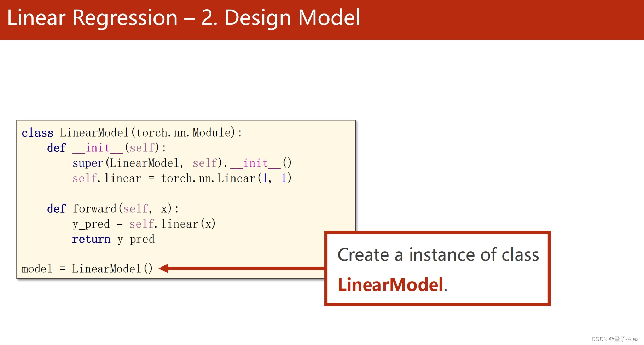Click the line 'return y_pred'
This screenshot has height=345, width=644.
(114, 240)
